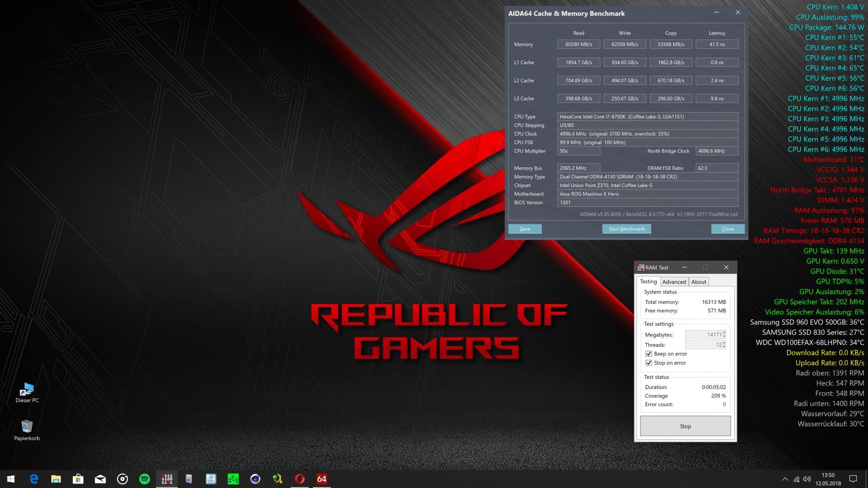Click the Memory Latency value 41.5 ns
Image resolution: width=868 pixels, height=488 pixels.
(x=717, y=44)
